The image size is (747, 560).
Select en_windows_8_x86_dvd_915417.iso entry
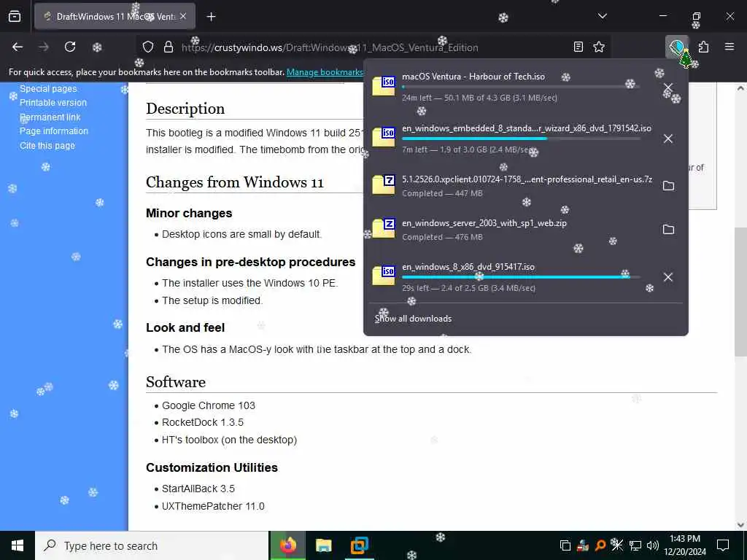click(512, 276)
